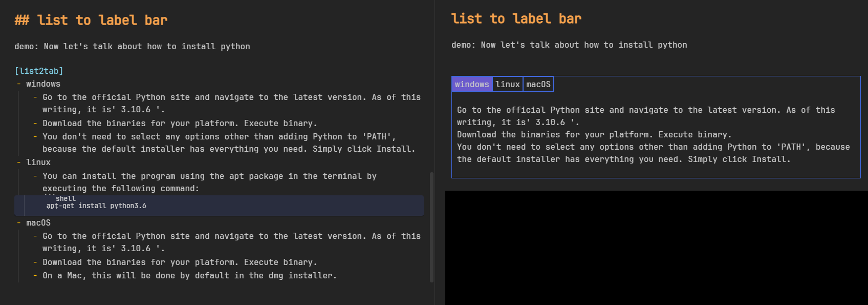Click the demo line in the source editor
The image size is (868, 305).
132,47
